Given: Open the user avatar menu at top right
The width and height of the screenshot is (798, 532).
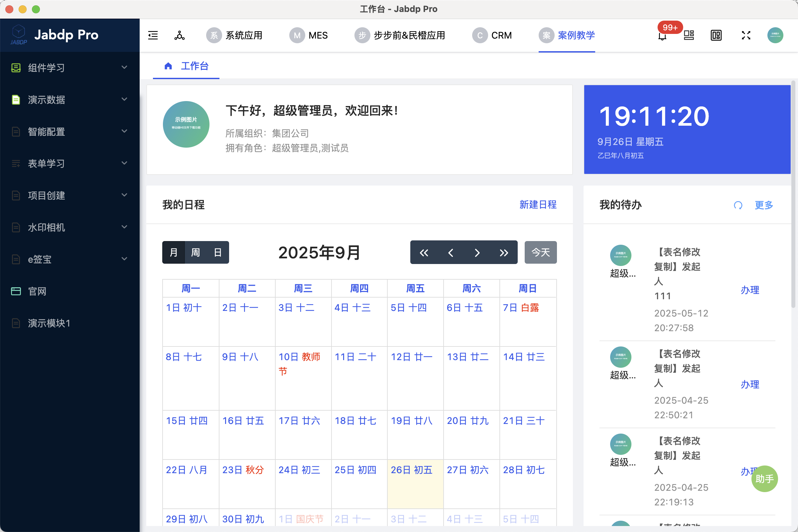Looking at the screenshot, I should click(775, 35).
